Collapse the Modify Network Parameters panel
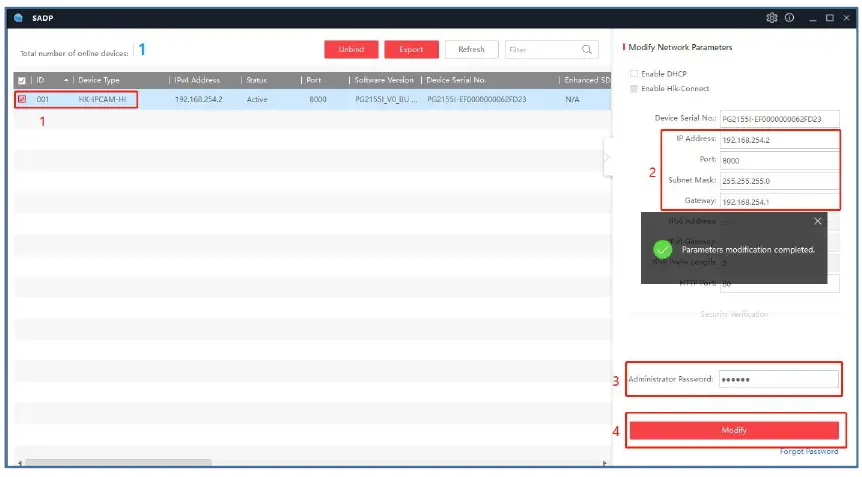The height and width of the screenshot is (477, 862). point(606,157)
